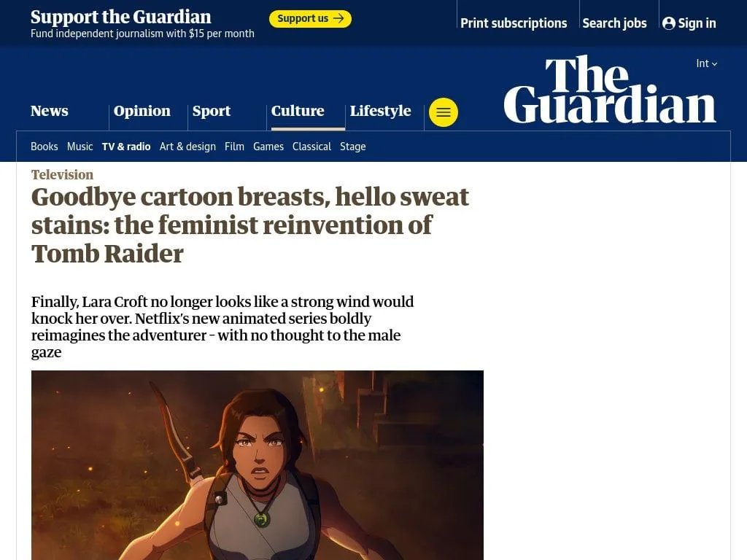
Task: Open the Lifestyle section
Action: pos(381,111)
